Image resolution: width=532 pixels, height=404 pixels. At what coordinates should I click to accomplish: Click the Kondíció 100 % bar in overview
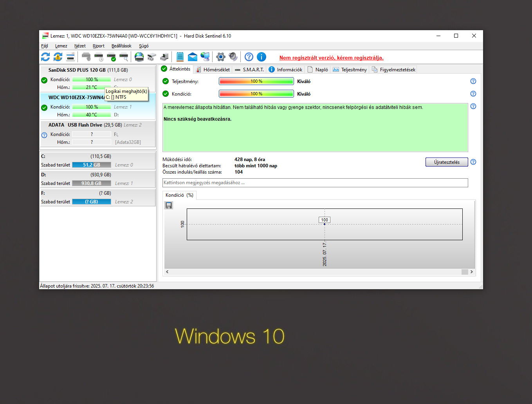(x=256, y=94)
